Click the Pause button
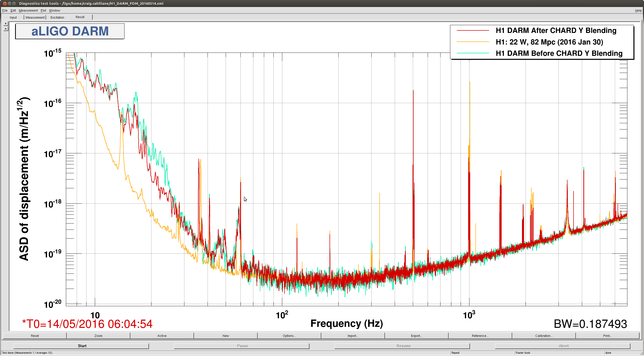644x356 pixels. tap(242, 346)
